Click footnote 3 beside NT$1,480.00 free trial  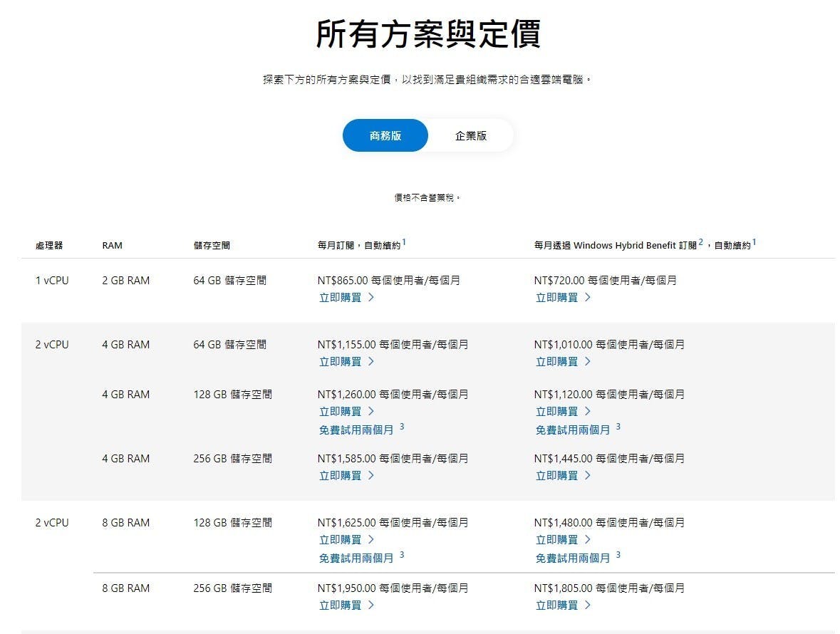618,556
